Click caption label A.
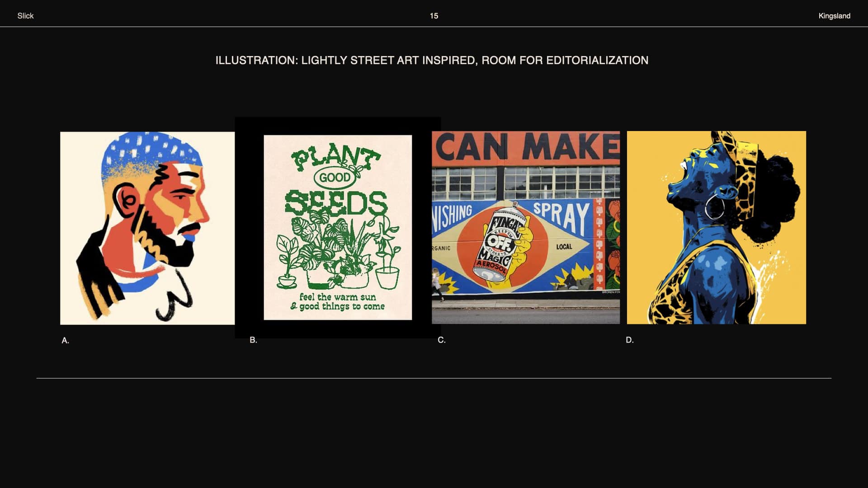 click(66, 341)
